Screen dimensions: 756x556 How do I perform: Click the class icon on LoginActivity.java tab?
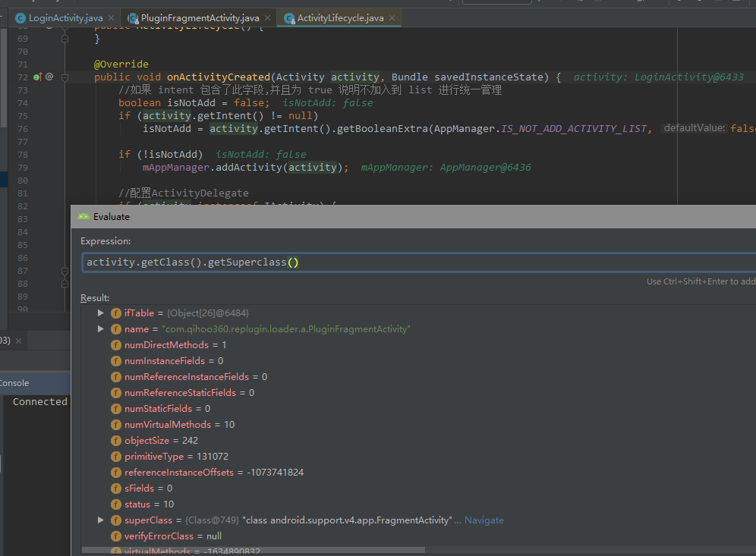point(20,18)
